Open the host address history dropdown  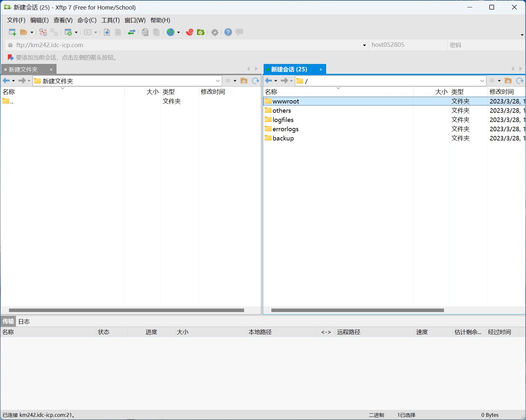(x=364, y=45)
